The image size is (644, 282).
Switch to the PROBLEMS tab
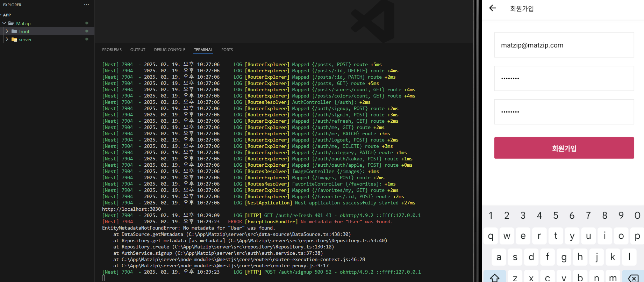coord(112,50)
